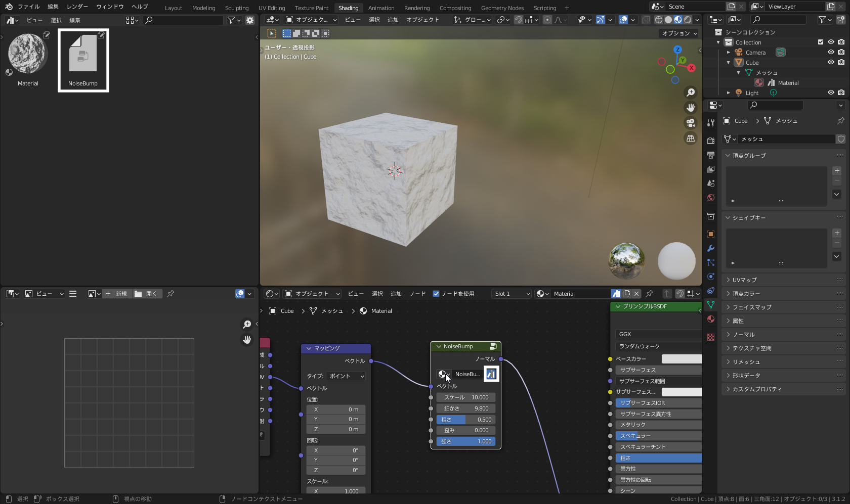The height and width of the screenshot is (504, 850).
Task: Toggle the Use Nodes checkbox
Action: pos(436,294)
